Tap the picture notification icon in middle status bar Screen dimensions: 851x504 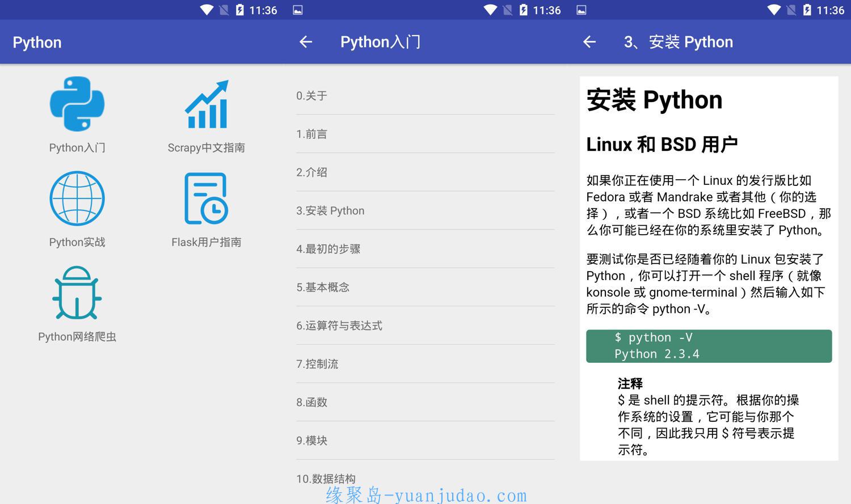(298, 10)
